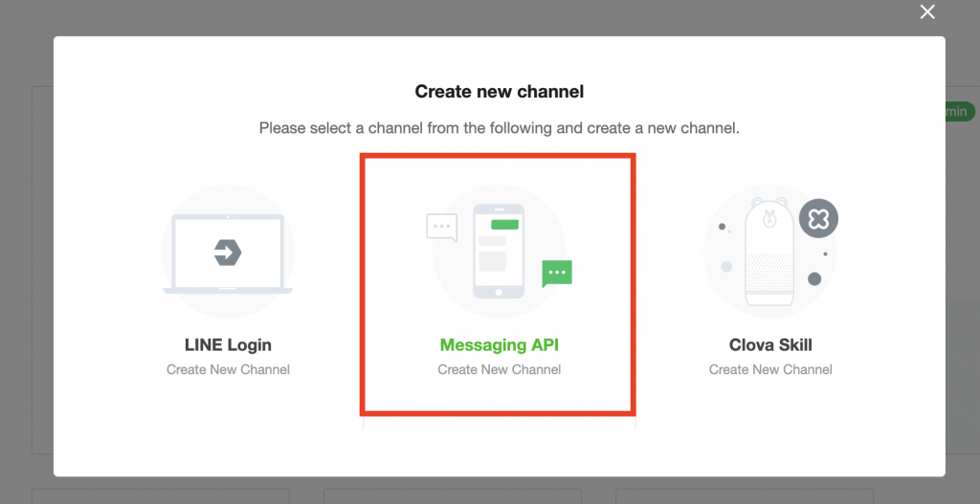Select the Clova Skill title
The height and width of the screenshot is (504, 980).
click(770, 344)
